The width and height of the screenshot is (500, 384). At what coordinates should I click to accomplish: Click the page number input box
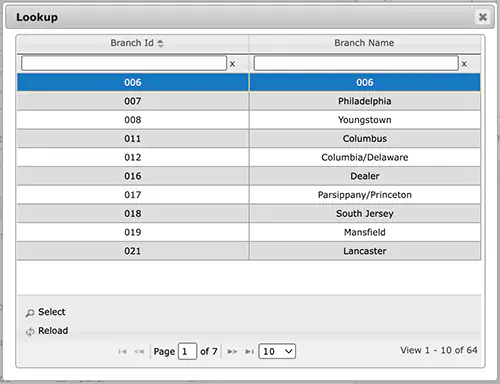tap(187, 351)
